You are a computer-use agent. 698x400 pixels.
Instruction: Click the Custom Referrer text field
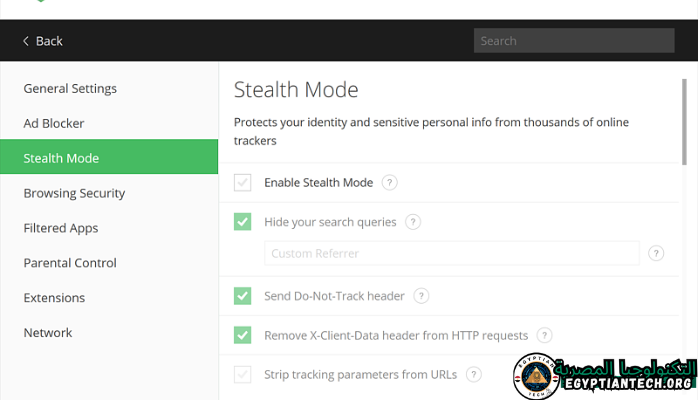[x=451, y=254]
